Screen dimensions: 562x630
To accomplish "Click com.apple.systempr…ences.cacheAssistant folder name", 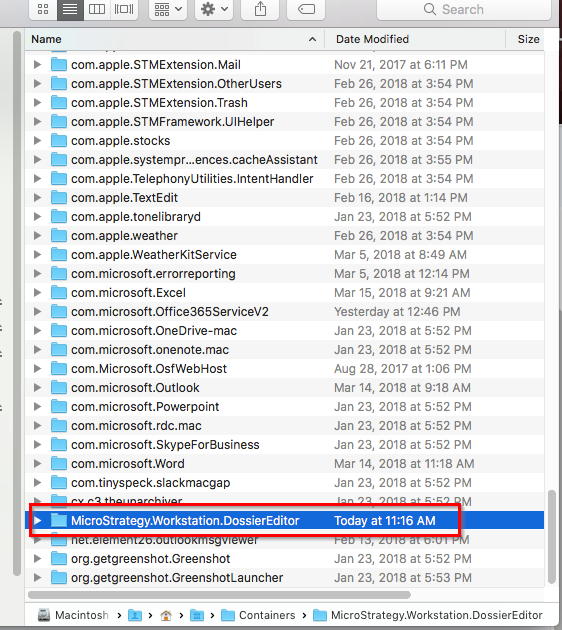I will 194,160.
